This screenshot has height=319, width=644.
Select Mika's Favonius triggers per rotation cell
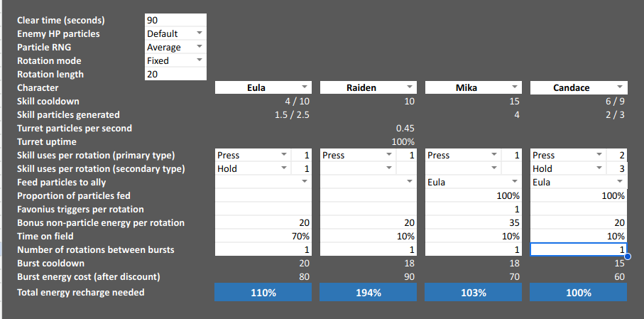474,210
